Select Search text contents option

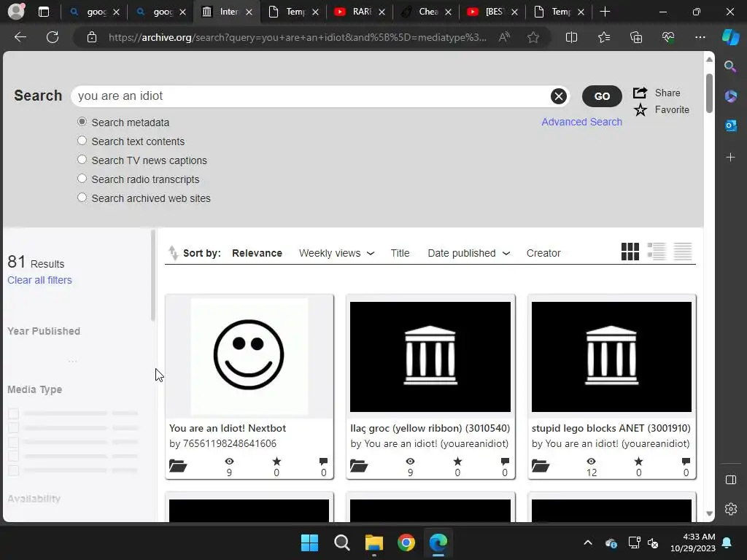coord(82,141)
